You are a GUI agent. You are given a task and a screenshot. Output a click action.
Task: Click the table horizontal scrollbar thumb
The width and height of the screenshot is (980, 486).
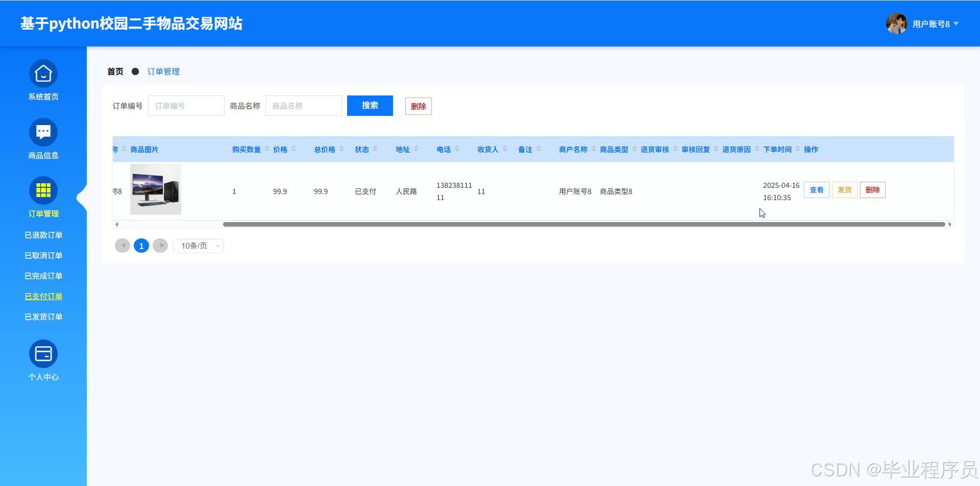tap(584, 224)
